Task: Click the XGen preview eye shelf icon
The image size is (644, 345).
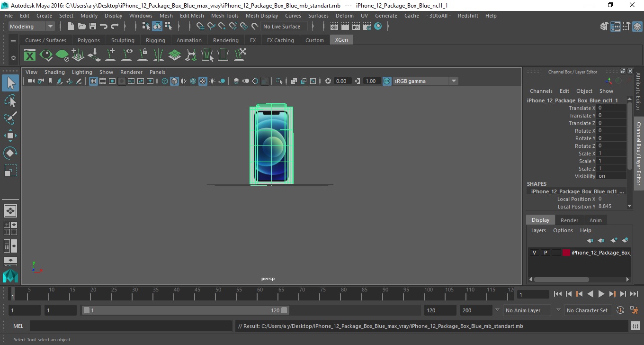Action: click(46, 55)
